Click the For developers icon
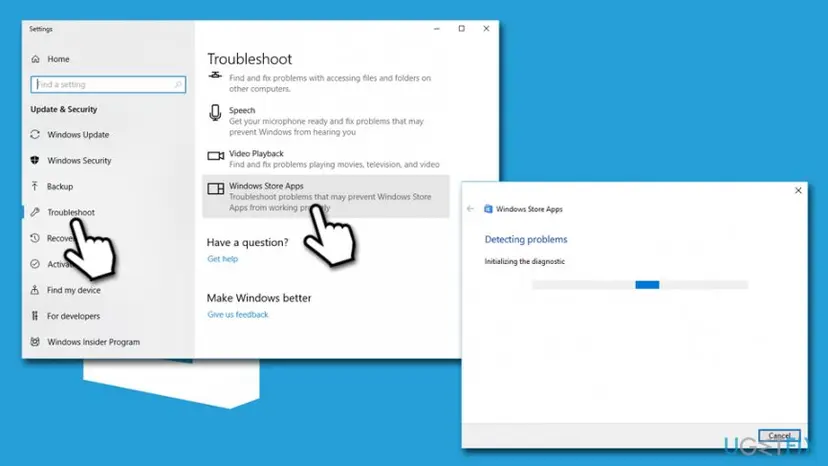 (35, 316)
